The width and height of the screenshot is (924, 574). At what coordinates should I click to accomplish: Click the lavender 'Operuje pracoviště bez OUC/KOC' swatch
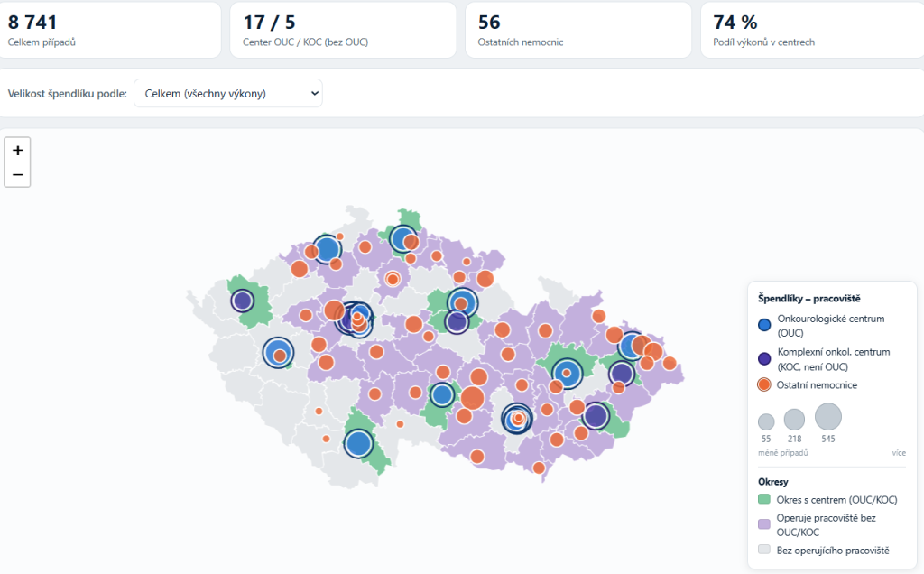[764, 524]
